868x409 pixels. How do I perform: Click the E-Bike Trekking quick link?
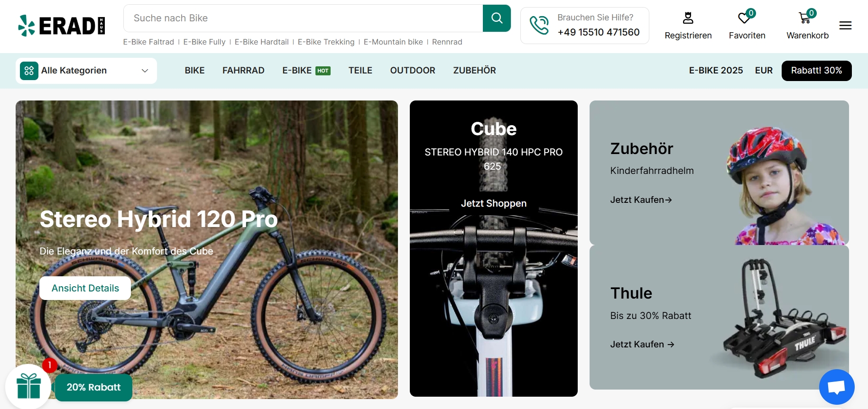[326, 42]
